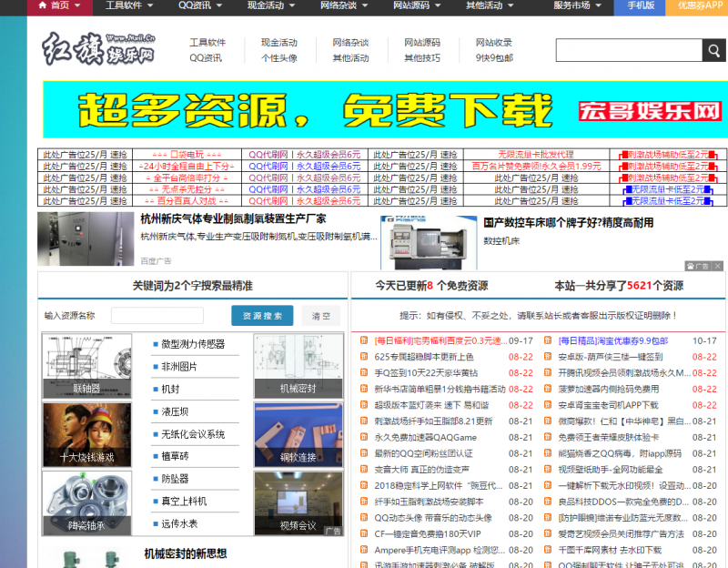This screenshot has width=728, height=568.
Task: Open the 陶瓷轴承 thumbnail
Action: pyautogui.click(x=86, y=503)
